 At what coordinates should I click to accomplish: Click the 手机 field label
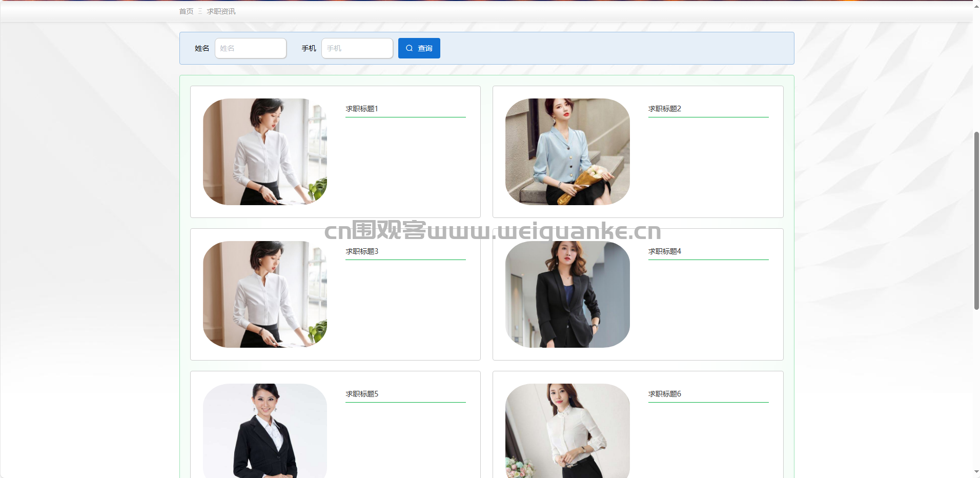[309, 48]
